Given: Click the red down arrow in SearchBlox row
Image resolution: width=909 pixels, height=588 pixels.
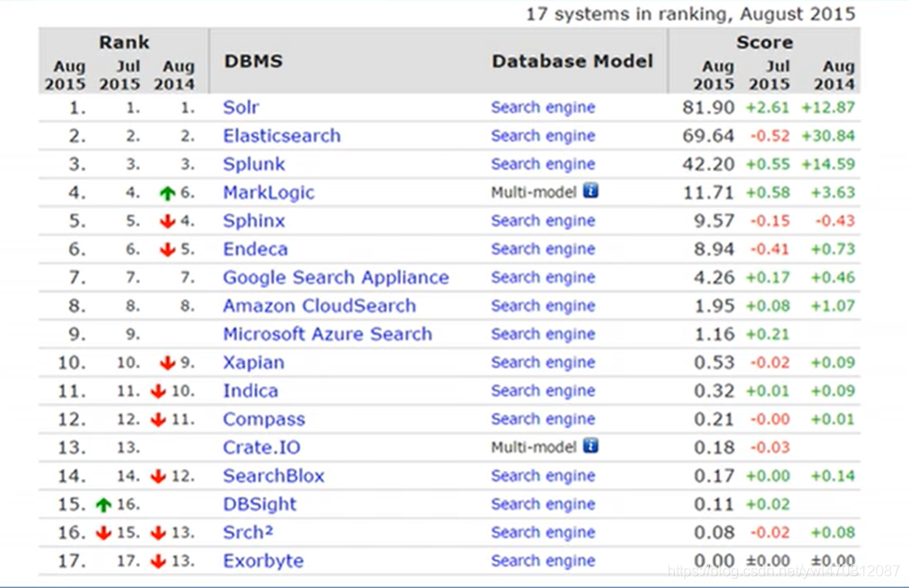Looking at the screenshot, I should tap(159, 476).
